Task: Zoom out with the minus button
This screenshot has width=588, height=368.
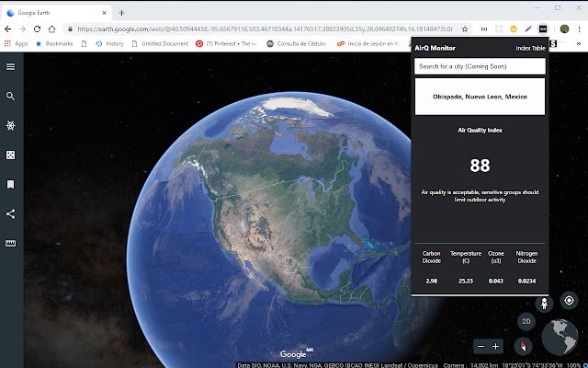Action: (481, 347)
